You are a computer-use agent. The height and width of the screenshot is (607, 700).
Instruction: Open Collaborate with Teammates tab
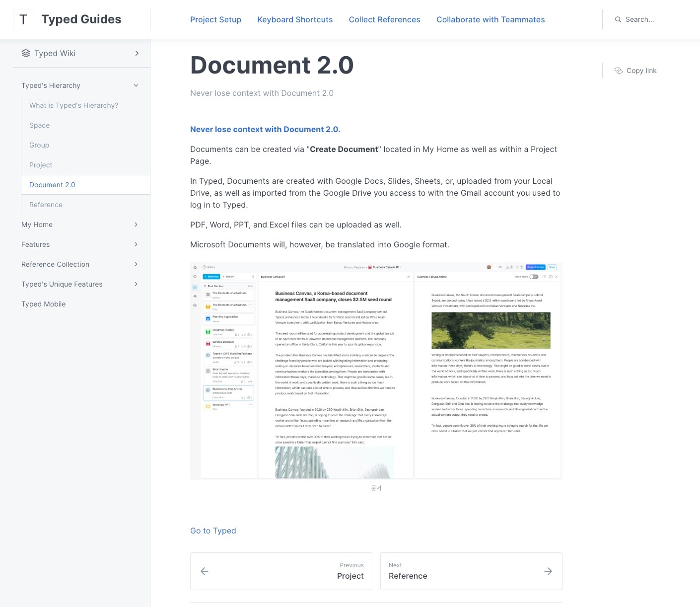[490, 19]
